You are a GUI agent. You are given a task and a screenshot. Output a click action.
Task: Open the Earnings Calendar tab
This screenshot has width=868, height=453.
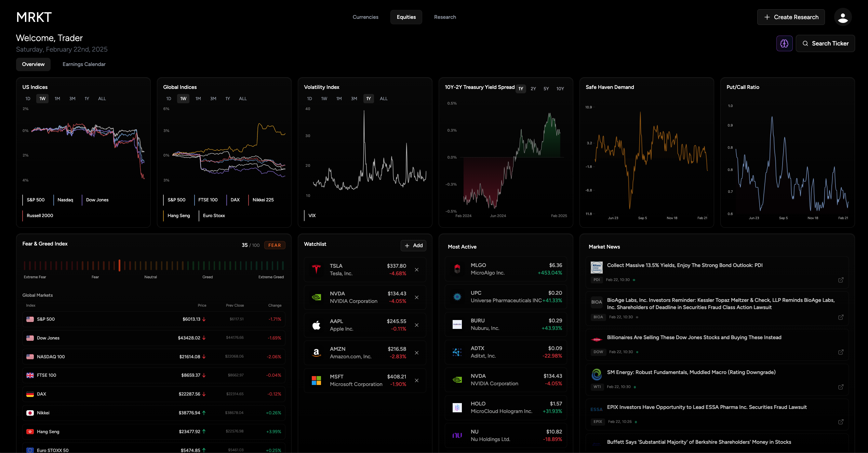coord(84,64)
